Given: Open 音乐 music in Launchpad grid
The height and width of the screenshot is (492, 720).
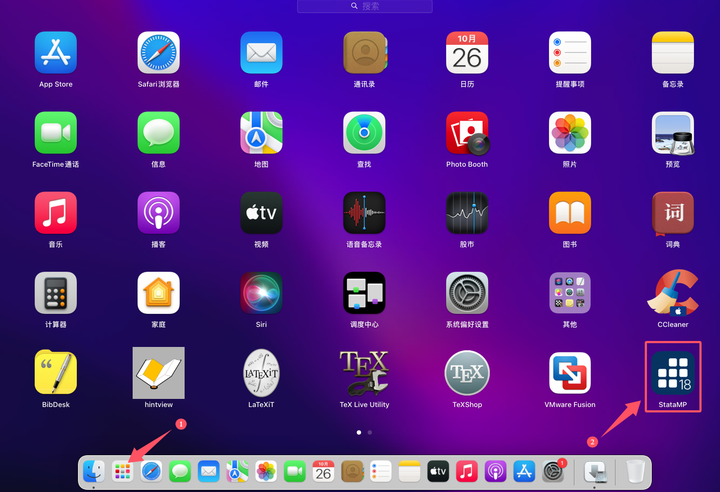Looking at the screenshot, I should (x=56, y=213).
